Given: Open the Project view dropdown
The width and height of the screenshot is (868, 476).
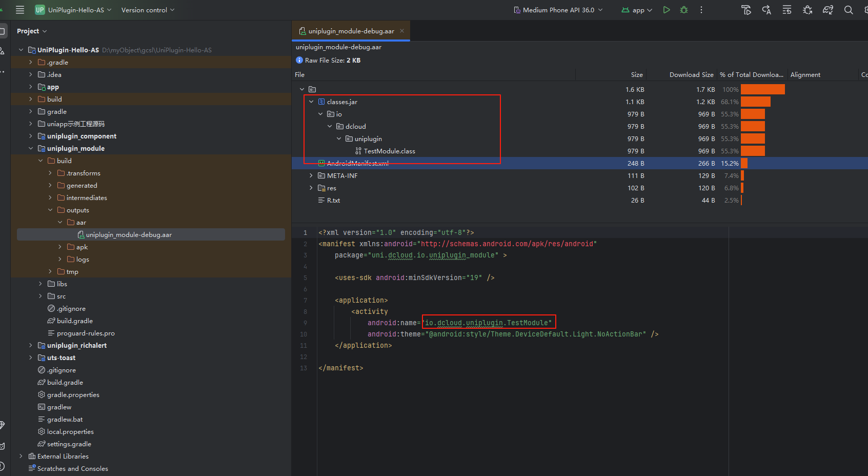Looking at the screenshot, I should coord(32,31).
